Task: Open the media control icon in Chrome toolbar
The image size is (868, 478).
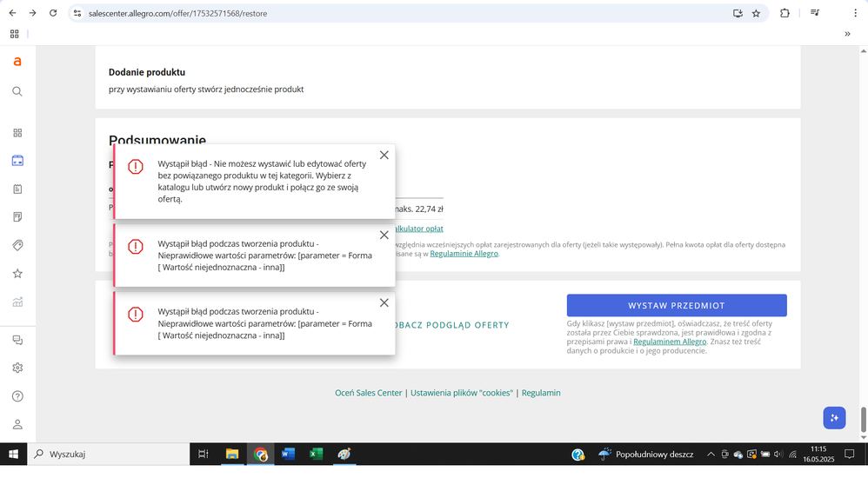Action: (815, 12)
